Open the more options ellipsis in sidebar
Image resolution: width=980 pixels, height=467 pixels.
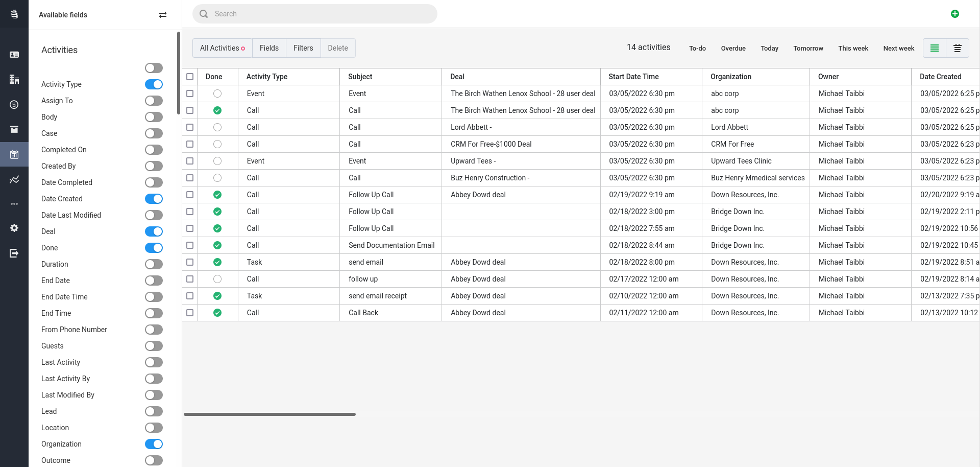tap(14, 204)
